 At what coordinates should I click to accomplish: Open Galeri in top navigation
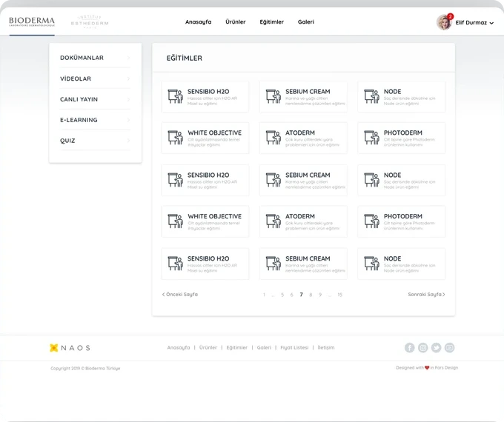click(x=306, y=21)
